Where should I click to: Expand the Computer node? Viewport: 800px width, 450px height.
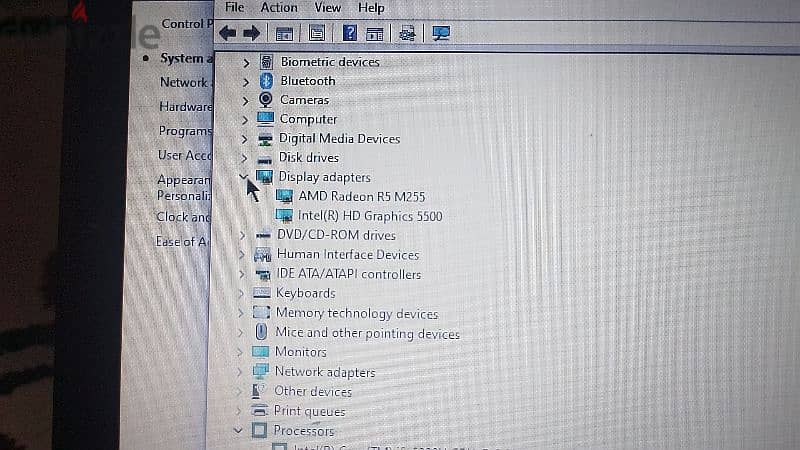[245, 120]
